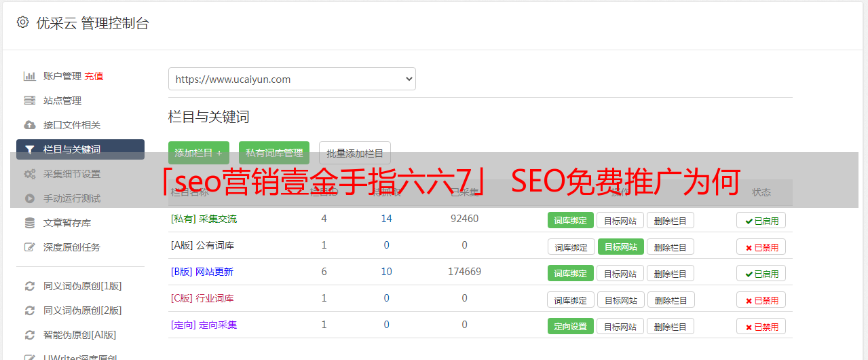Open 账户管理 in the sidebar

62,76
